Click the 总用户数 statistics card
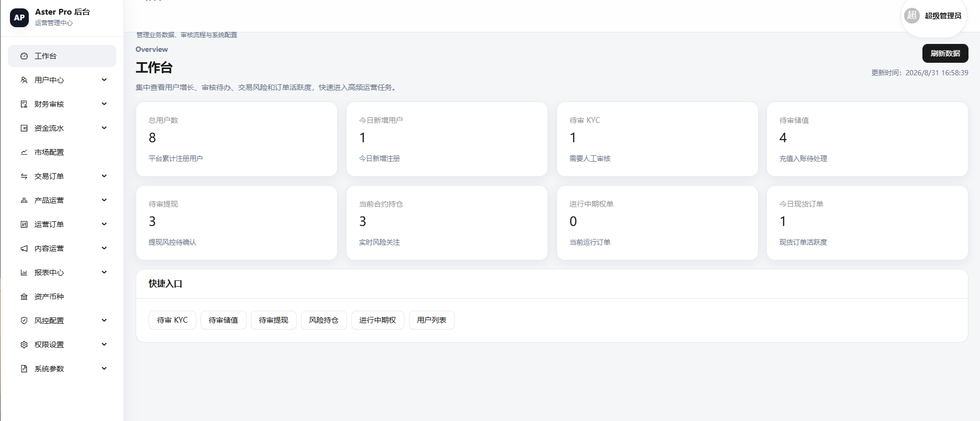 click(x=237, y=139)
